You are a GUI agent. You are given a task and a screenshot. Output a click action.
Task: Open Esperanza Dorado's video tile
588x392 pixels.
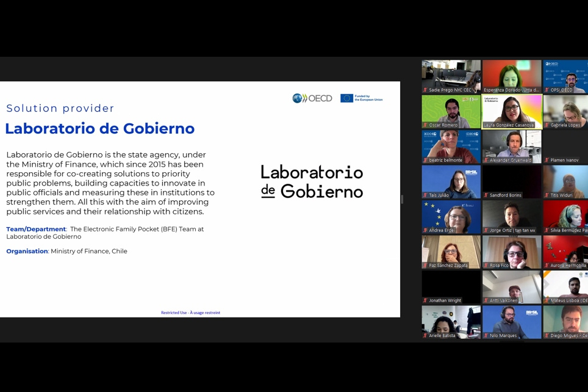[x=512, y=76]
